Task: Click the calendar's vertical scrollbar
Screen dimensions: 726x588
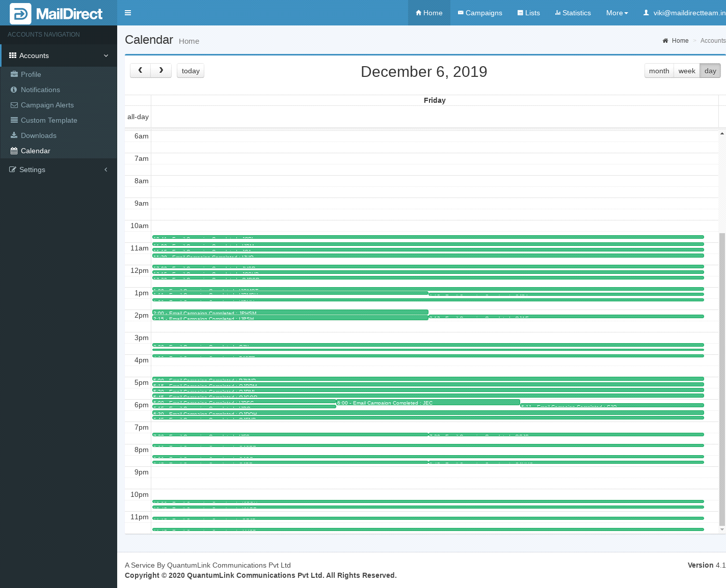Action: (722, 377)
